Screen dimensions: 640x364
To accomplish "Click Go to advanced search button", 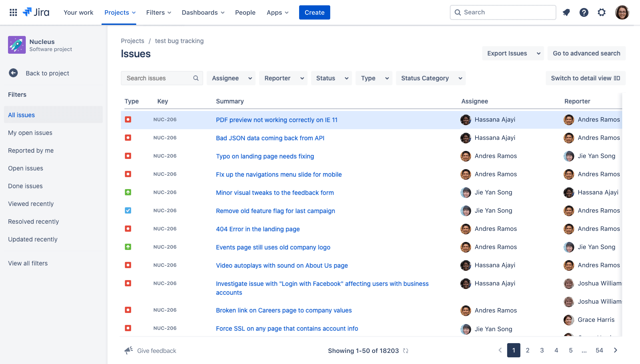I will point(587,53).
